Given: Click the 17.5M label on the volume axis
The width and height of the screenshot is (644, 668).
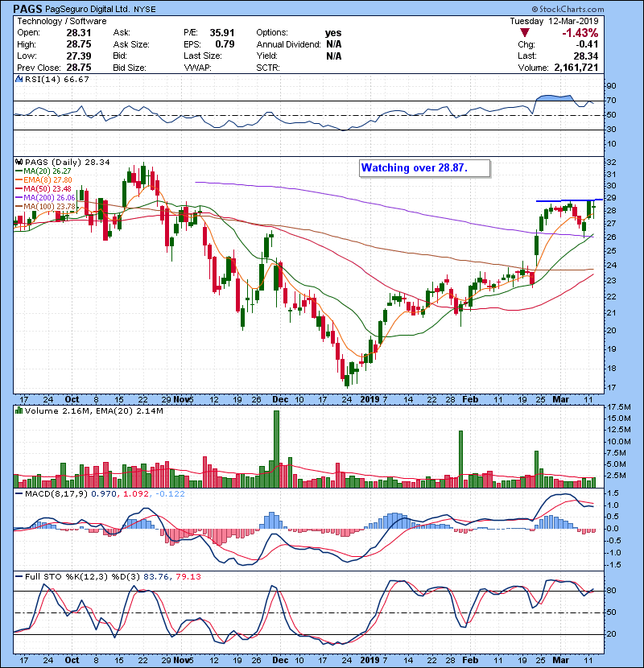Looking at the screenshot, I should coord(618,407).
